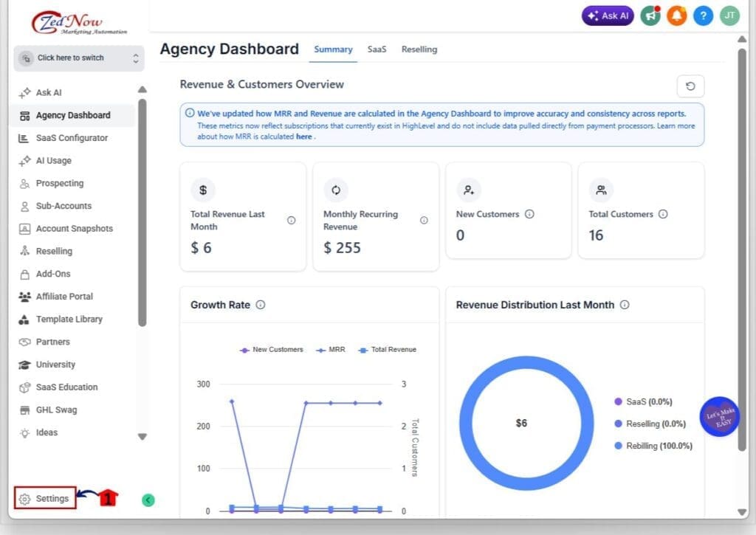The width and height of the screenshot is (756, 535).
Task: Click info icon beside Total Customers
Action: (x=663, y=214)
